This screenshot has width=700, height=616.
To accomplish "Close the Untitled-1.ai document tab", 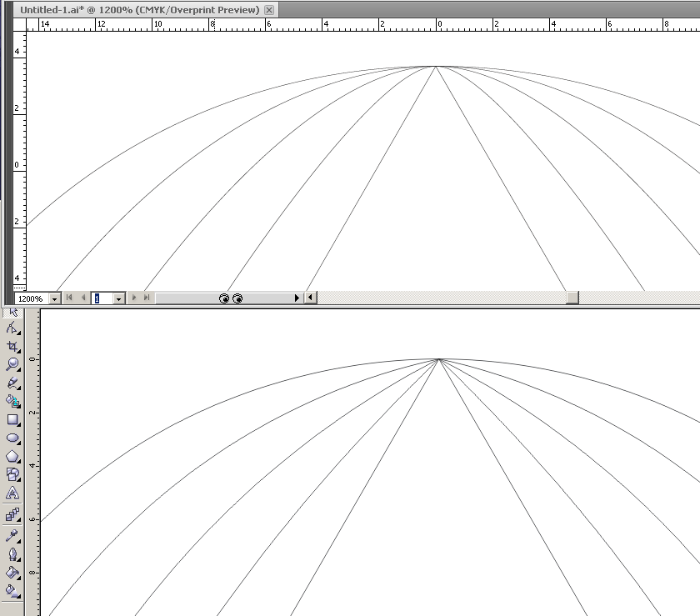I will coord(269,10).
